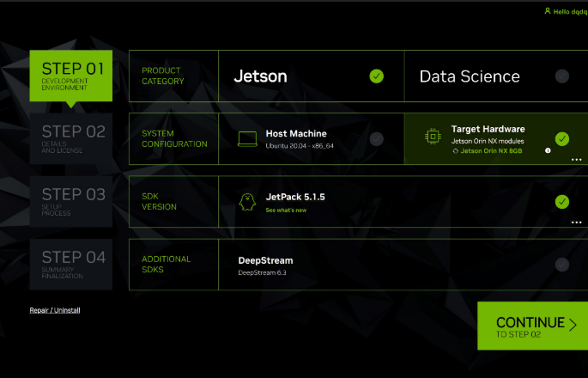
Task: Click the chip icon for Target Hardware
Action: pyautogui.click(x=433, y=137)
